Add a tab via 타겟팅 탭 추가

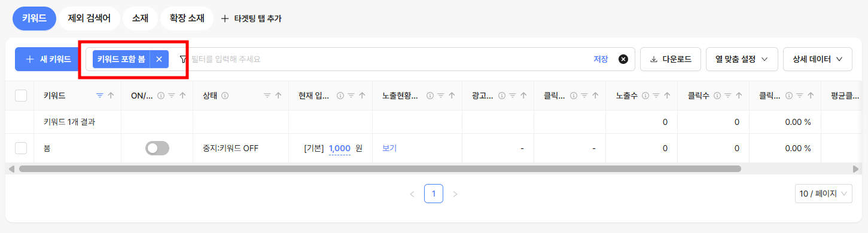pos(251,19)
